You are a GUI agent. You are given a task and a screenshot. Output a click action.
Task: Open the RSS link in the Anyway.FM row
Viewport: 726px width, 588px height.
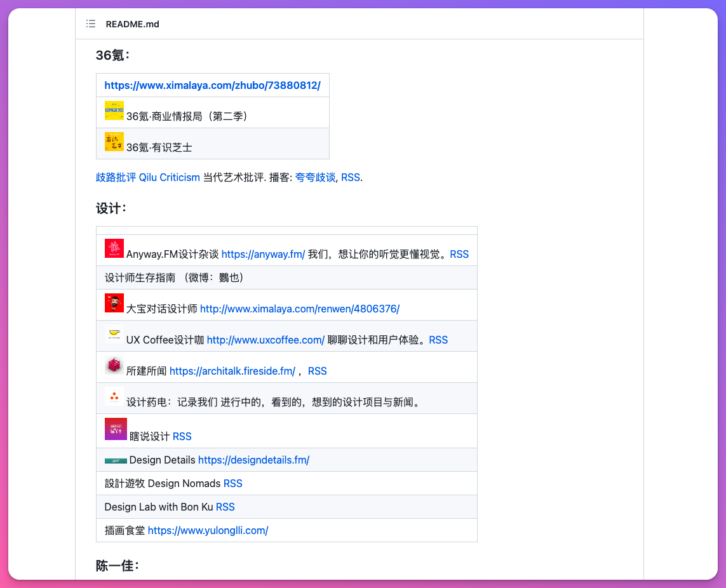click(459, 254)
